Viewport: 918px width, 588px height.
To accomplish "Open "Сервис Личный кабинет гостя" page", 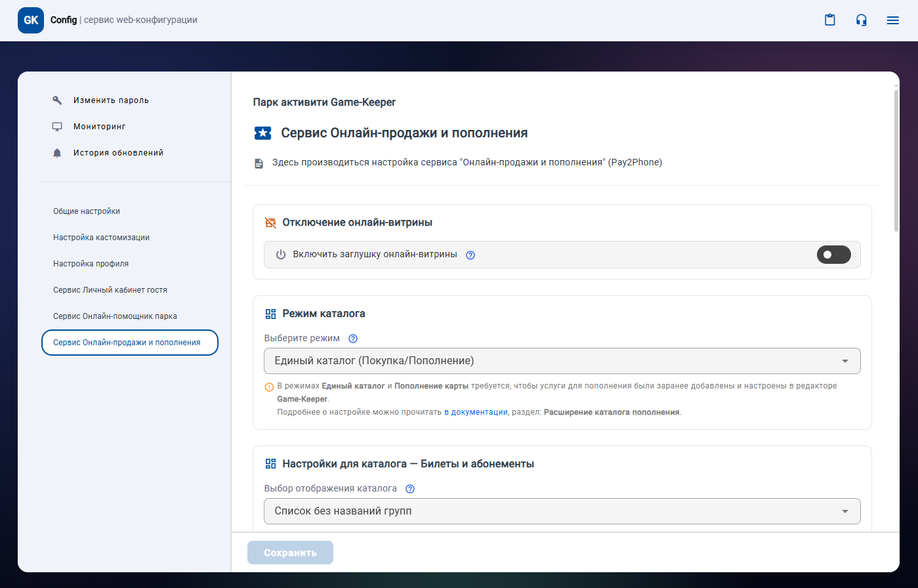I will [x=110, y=290].
